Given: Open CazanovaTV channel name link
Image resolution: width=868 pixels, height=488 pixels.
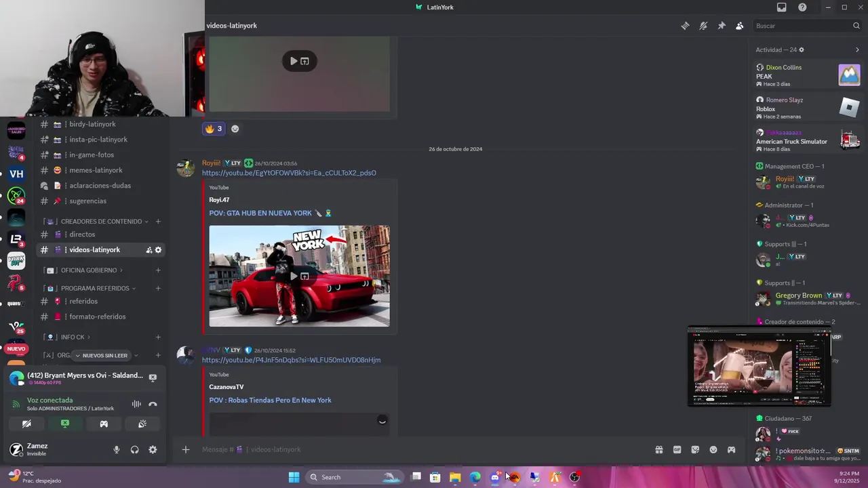Looking at the screenshot, I should (x=226, y=387).
